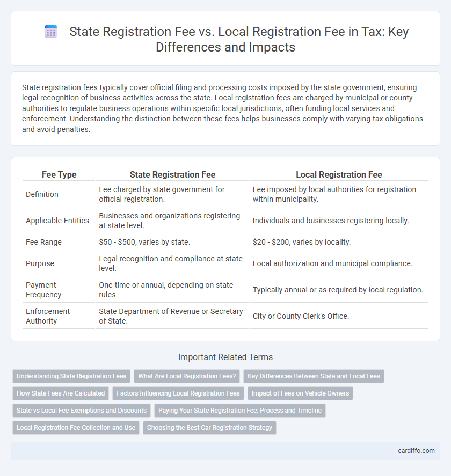Viewport: 451px width, 476px height.
Task: Open Impact of Fees on Vehicle Owners tag
Action: [300, 393]
